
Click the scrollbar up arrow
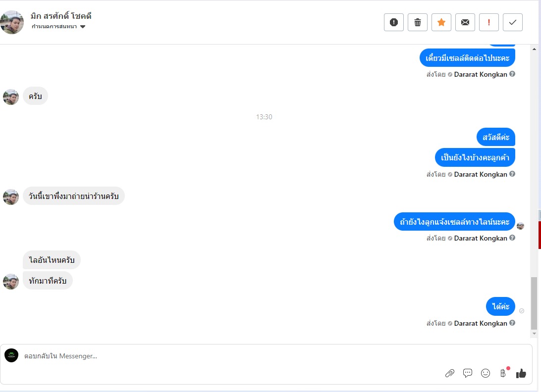pos(534,49)
